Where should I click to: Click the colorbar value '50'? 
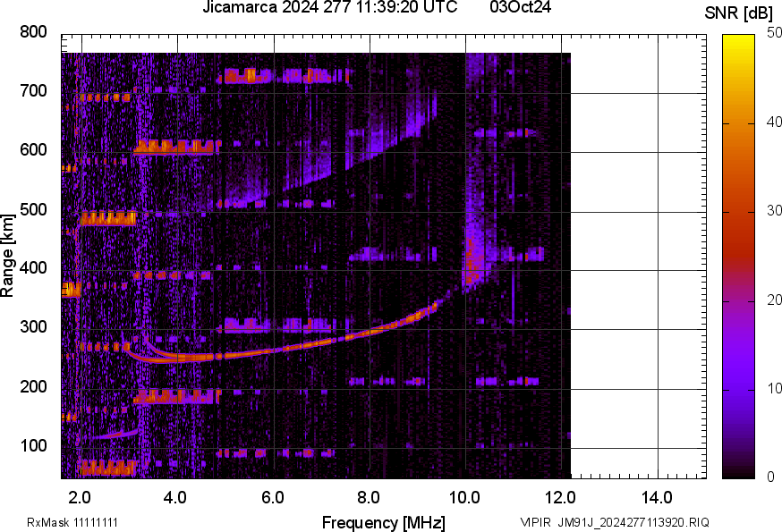(x=775, y=32)
